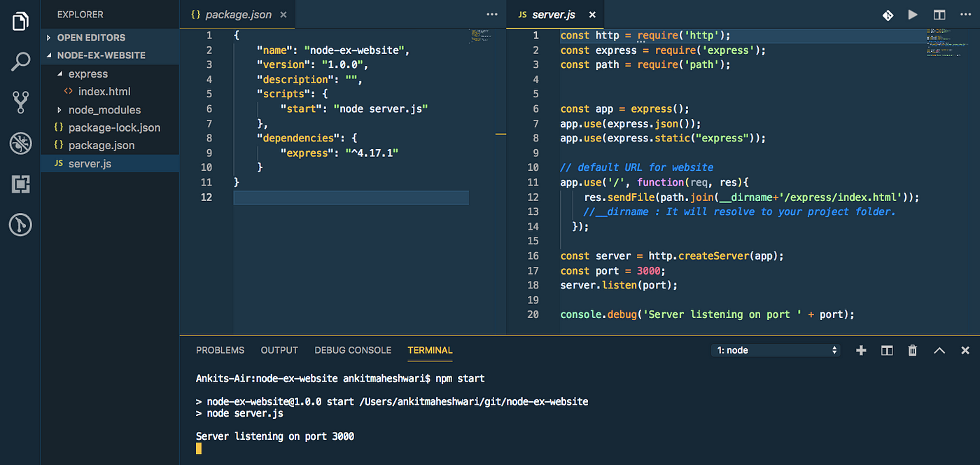The image size is (980, 465).
Task: Run code with the play icon
Action: 913,15
